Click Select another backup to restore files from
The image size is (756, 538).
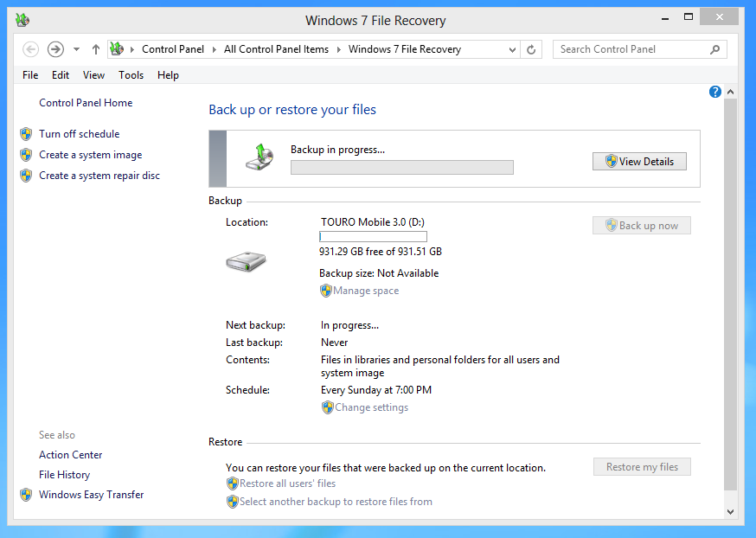(x=336, y=502)
